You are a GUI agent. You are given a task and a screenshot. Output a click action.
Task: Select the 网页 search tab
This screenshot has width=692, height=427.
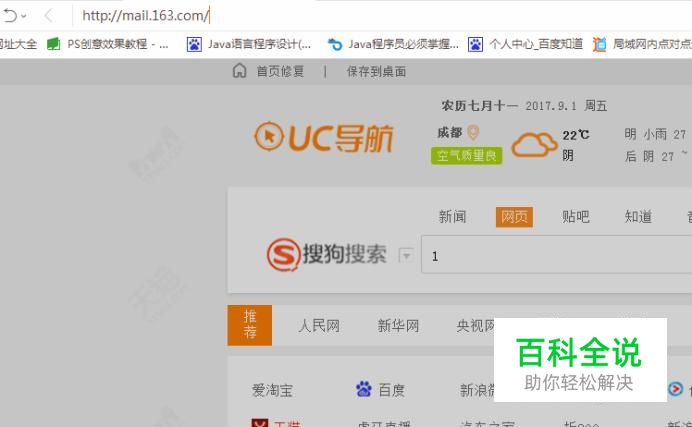514,217
